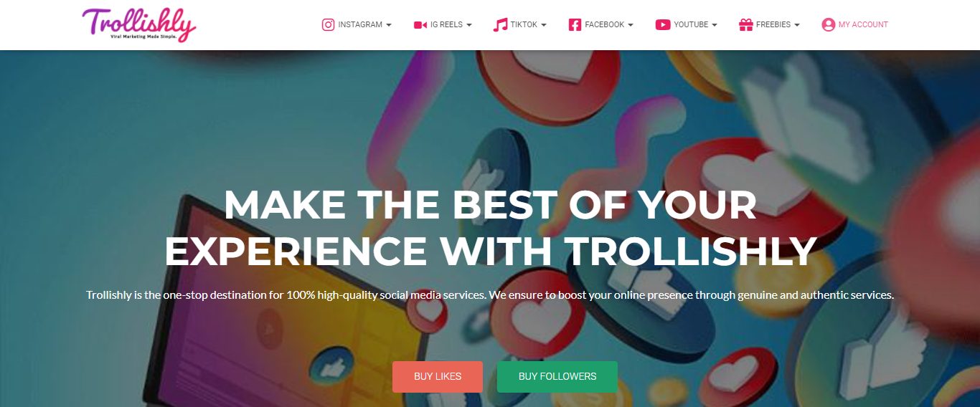980x407 pixels.
Task: Expand the Instagram dropdown arrow
Action: [x=389, y=25]
